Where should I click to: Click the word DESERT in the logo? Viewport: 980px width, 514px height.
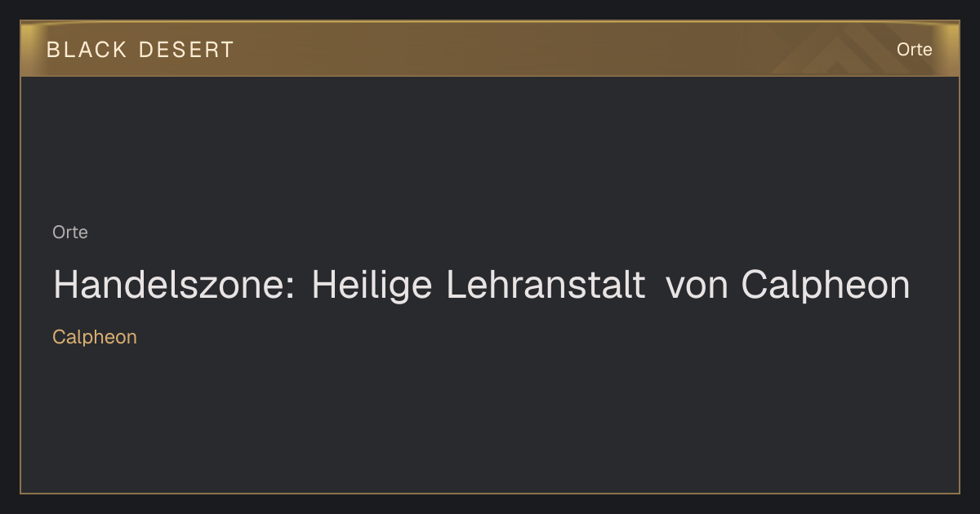186,50
